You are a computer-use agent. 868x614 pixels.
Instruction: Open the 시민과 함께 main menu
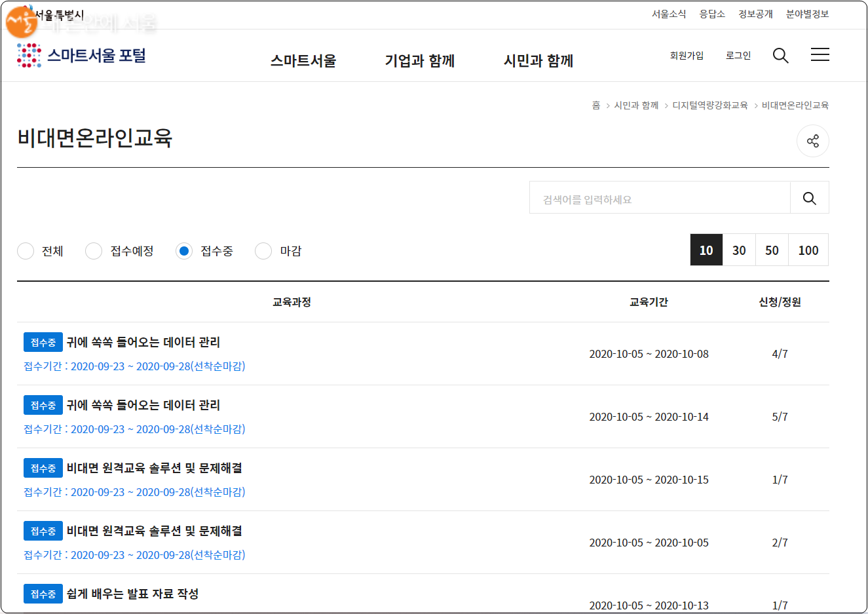(538, 61)
